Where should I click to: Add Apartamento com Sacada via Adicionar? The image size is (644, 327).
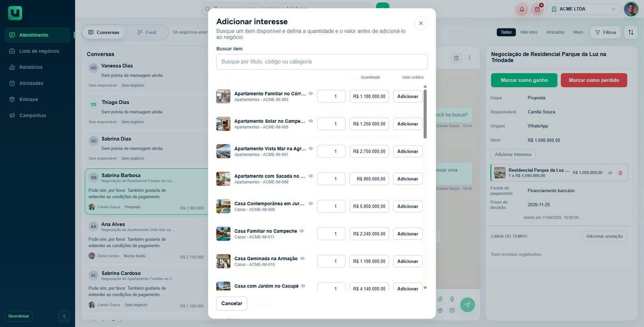(408, 179)
